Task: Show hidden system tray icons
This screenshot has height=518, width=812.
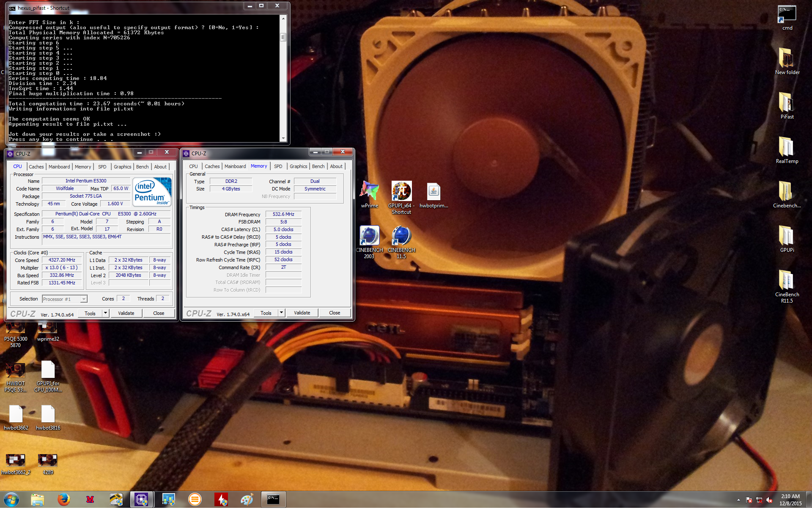Action: (x=738, y=500)
